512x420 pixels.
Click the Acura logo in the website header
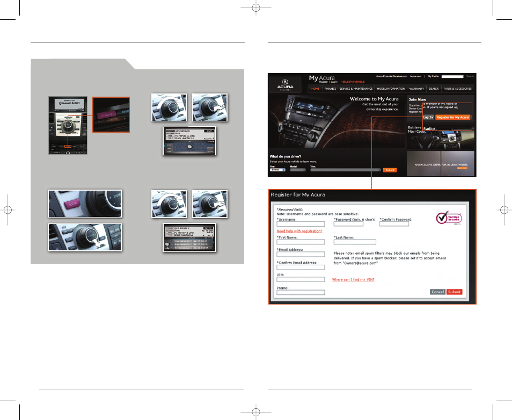pyautogui.click(x=285, y=84)
